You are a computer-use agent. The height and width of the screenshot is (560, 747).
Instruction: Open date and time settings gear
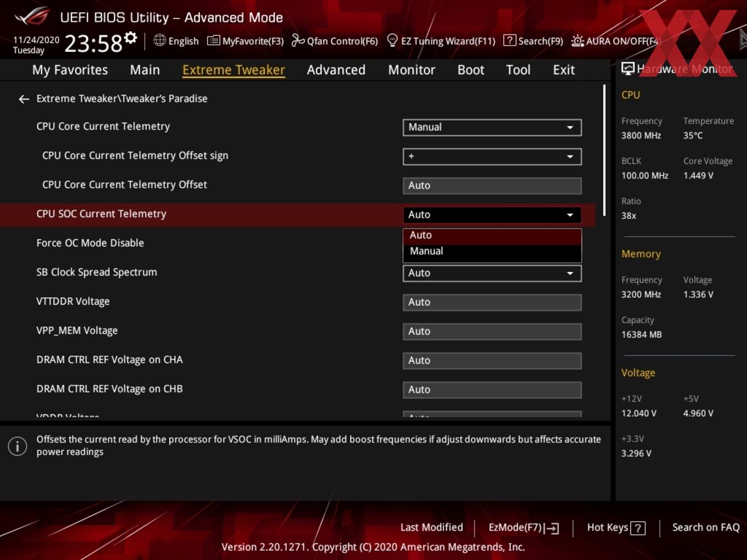pos(130,37)
